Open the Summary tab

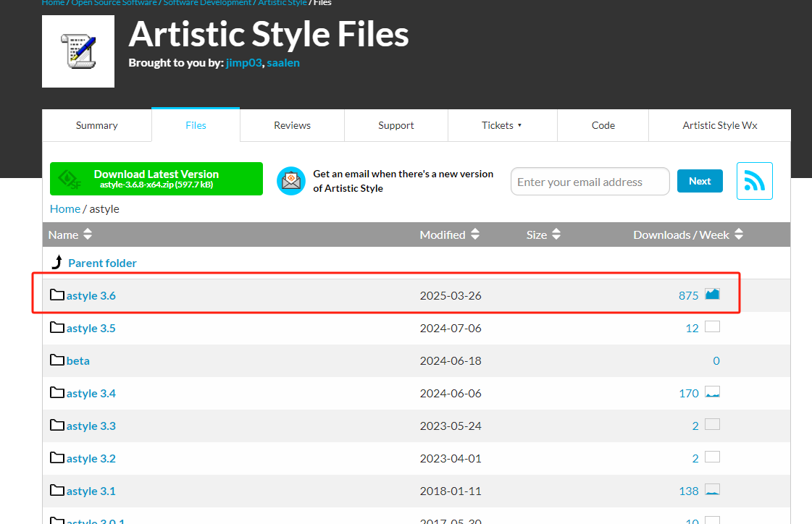pos(96,124)
